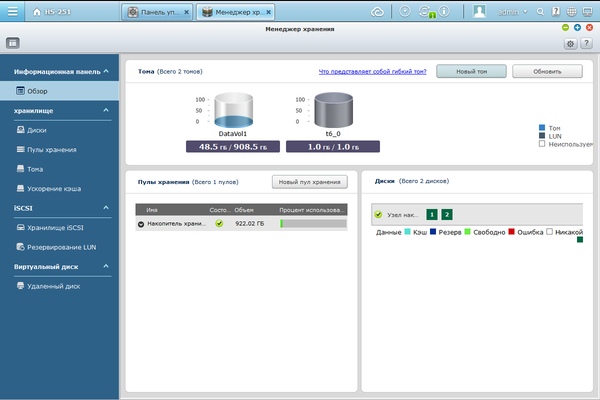Select the DataVol1 volume cylinder

233,110
